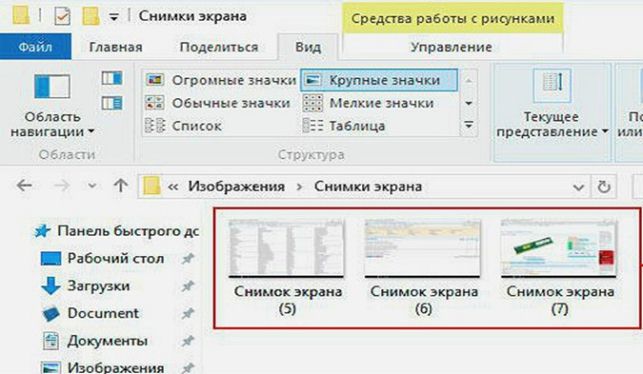Viewport: 643px width, 374px height.
Task: Choose Мелкие значки layout
Action: tap(368, 103)
